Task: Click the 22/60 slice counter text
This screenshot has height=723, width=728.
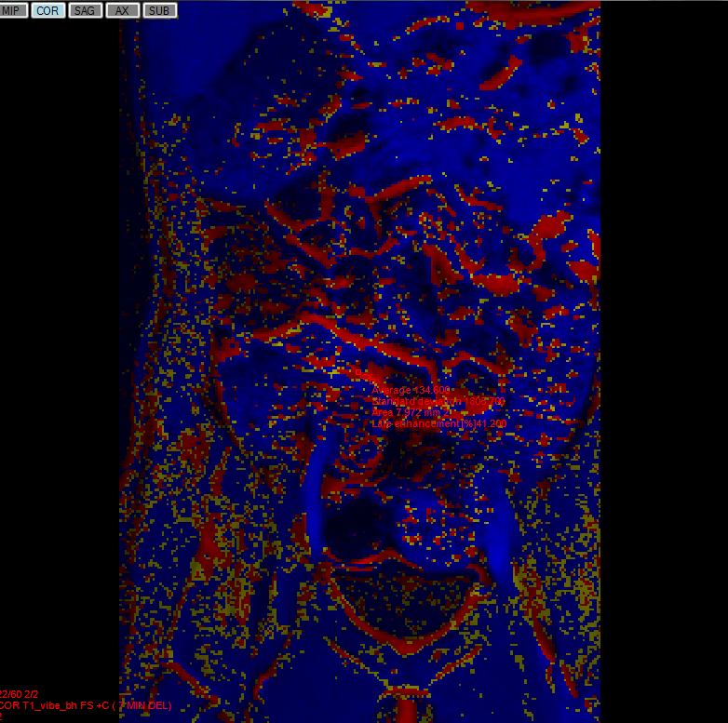Action: coord(19,694)
